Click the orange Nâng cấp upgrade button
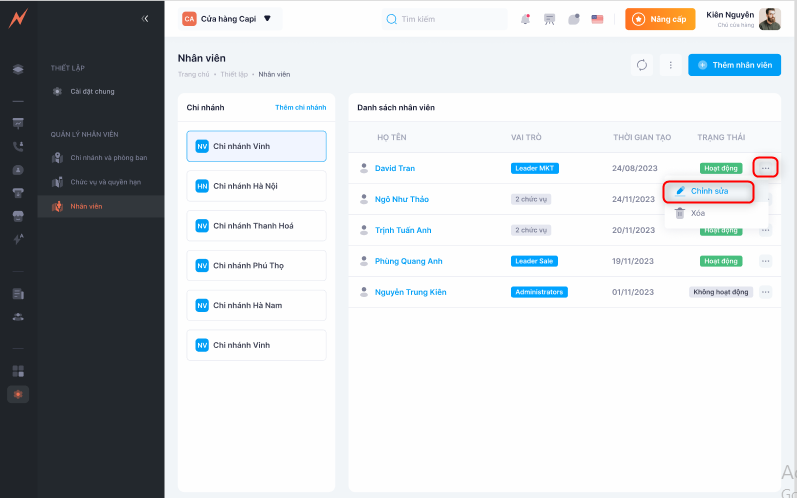 click(x=660, y=19)
